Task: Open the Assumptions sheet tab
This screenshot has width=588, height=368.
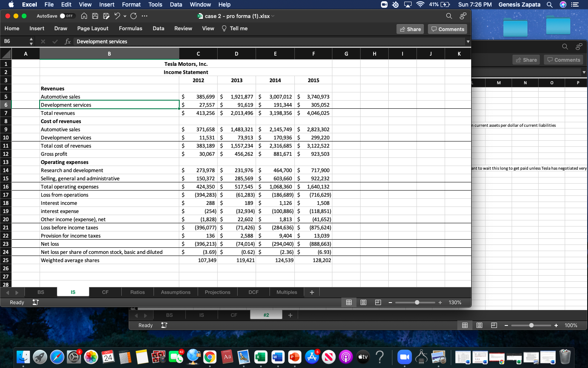Action: [176, 292]
